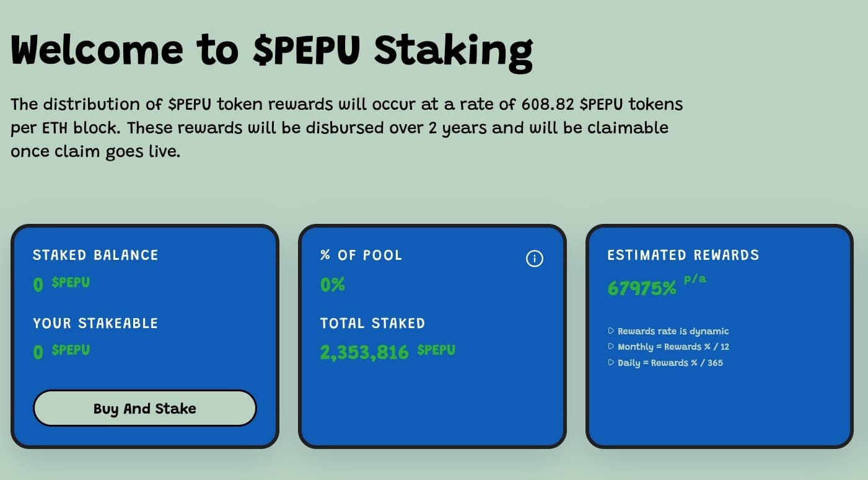Click the TOTAL STAKED label
The width and height of the screenshot is (868, 480).
tap(372, 323)
